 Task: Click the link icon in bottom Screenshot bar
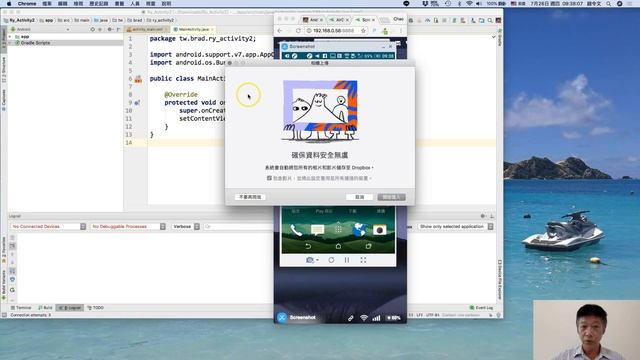[x=350, y=318]
